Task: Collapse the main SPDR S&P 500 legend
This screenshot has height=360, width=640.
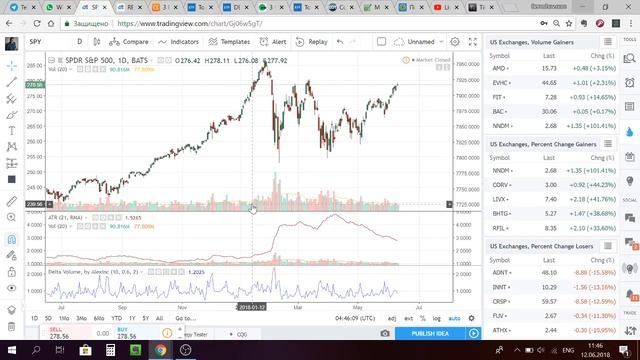Action: click(x=51, y=60)
